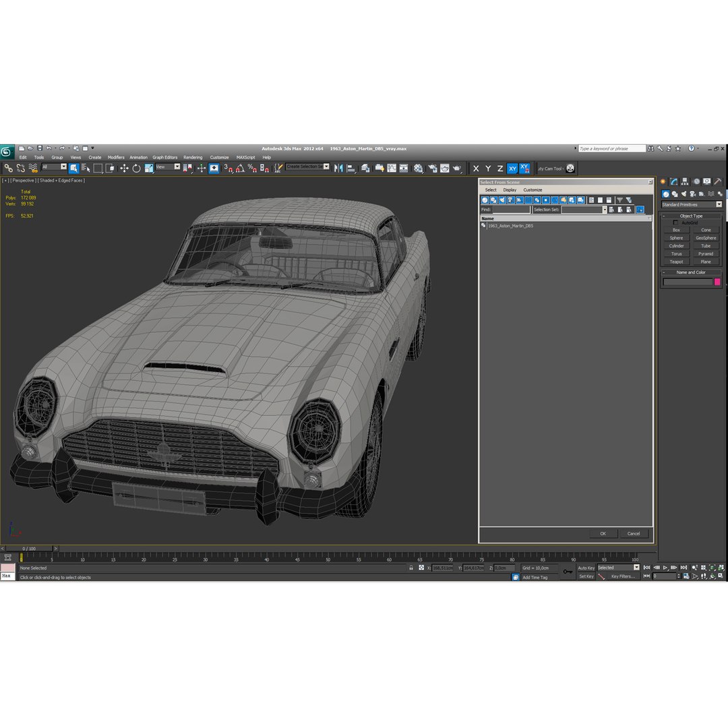Choose the Rectangular Selection Region tool
The width and height of the screenshot is (728, 728).
click(98, 169)
